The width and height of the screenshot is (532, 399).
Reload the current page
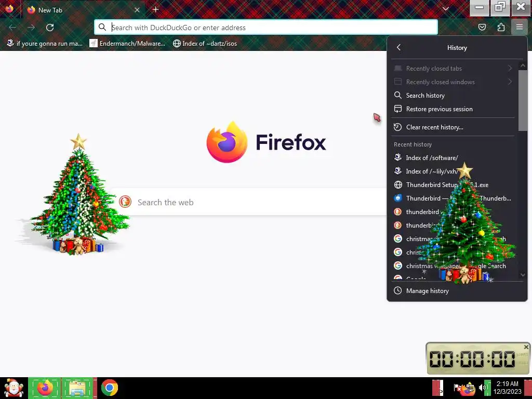pos(50,27)
